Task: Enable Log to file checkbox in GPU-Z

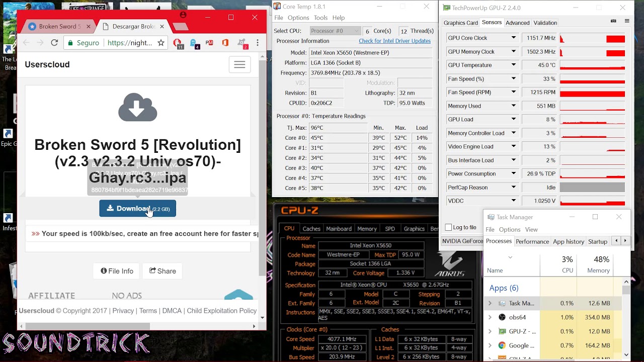Action: click(448, 227)
